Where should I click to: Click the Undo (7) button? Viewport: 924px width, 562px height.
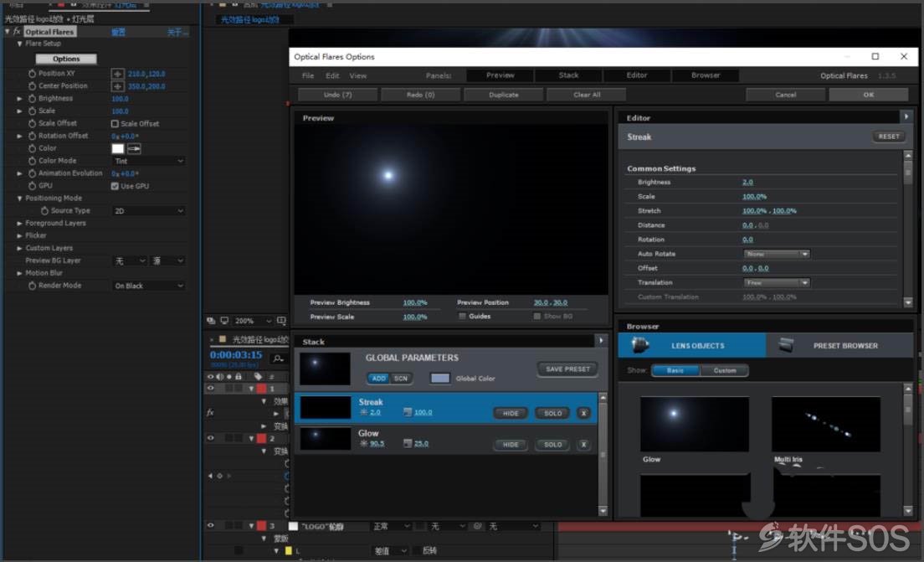pyautogui.click(x=337, y=95)
